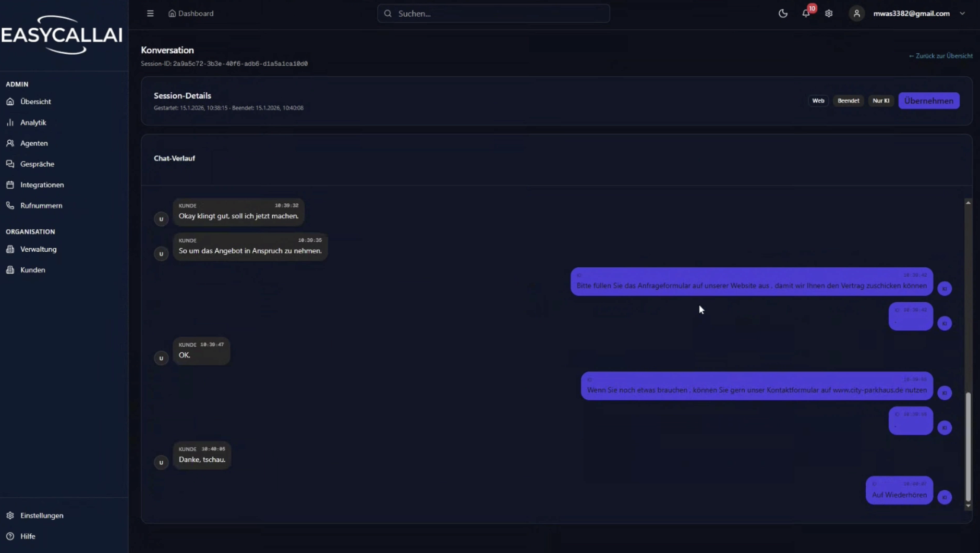Open Einstellungen at sidebar bottom
Viewport: 980px width, 553px height.
(x=42, y=515)
